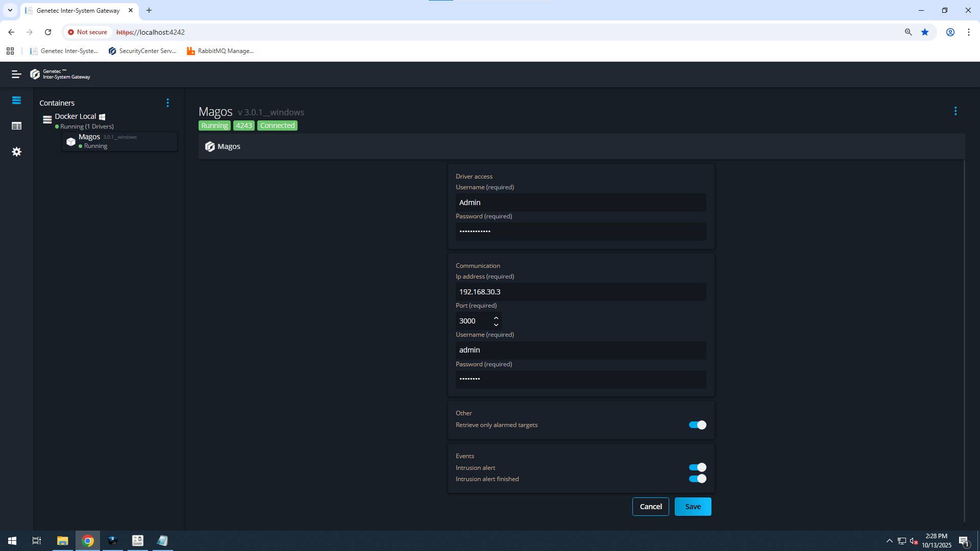Select Docker Local container node

(x=76, y=117)
